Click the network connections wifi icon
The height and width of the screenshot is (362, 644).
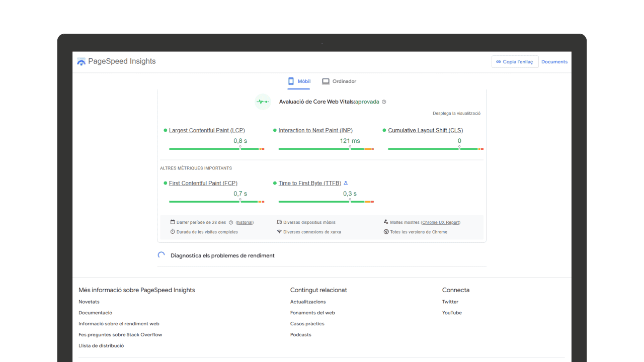[281, 232]
